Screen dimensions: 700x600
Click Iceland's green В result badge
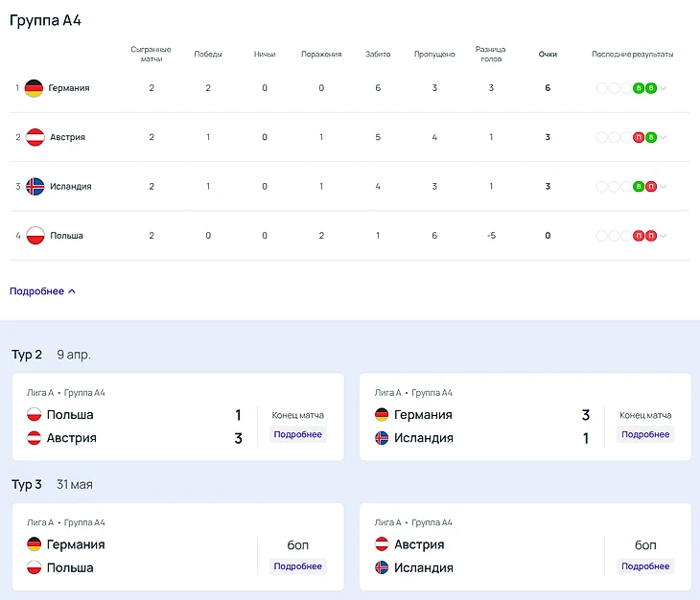pyautogui.click(x=639, y=186)
